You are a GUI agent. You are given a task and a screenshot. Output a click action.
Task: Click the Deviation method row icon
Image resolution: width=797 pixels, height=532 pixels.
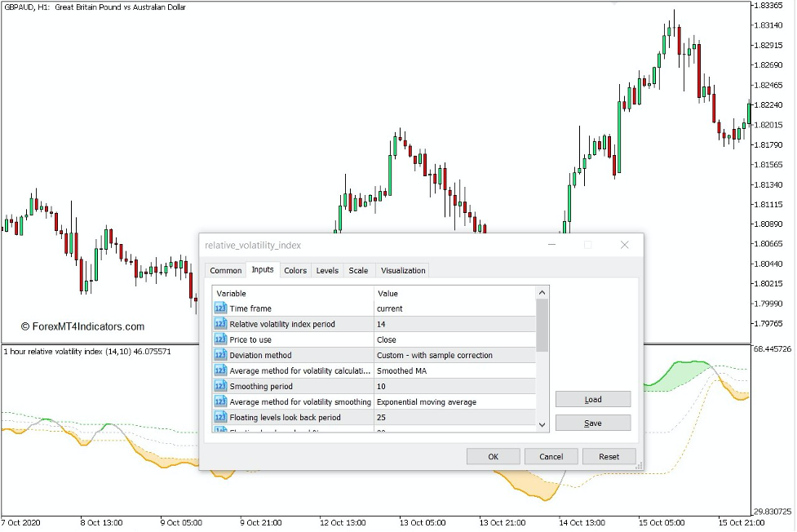(220, 355)
